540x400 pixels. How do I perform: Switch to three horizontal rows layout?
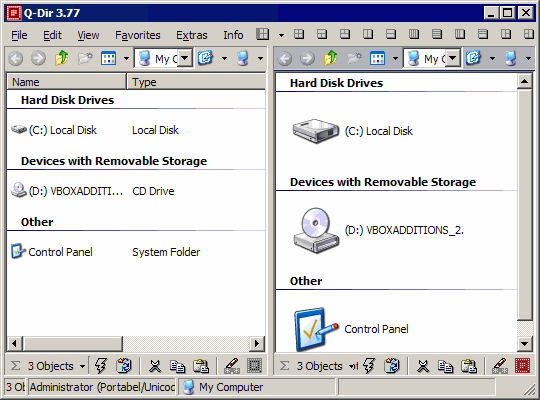[x=483, y=34]
